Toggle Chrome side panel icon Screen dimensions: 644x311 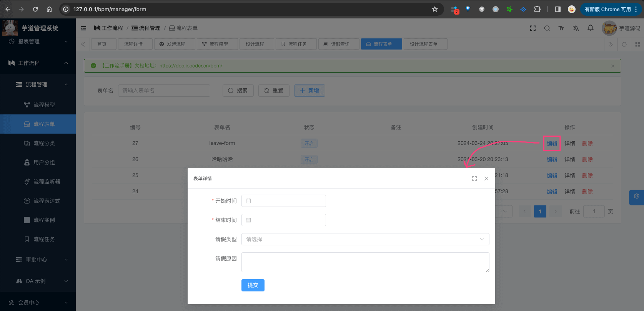coord(557,9)
